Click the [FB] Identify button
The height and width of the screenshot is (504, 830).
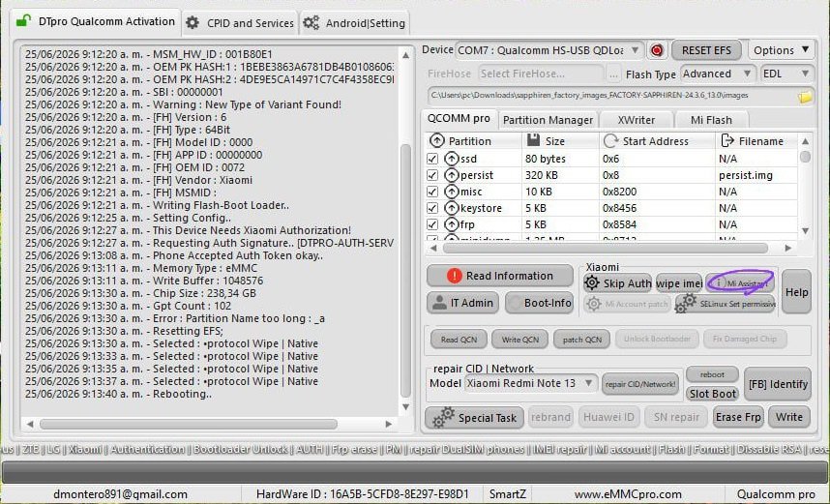[x=777, y=384]
